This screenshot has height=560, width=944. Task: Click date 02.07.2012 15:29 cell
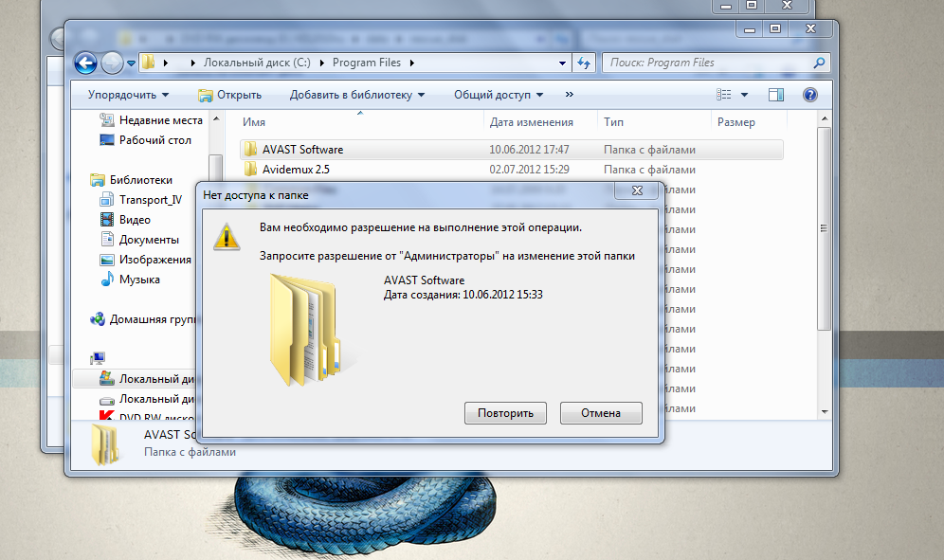pyautogui.click(x=529, y=170)
